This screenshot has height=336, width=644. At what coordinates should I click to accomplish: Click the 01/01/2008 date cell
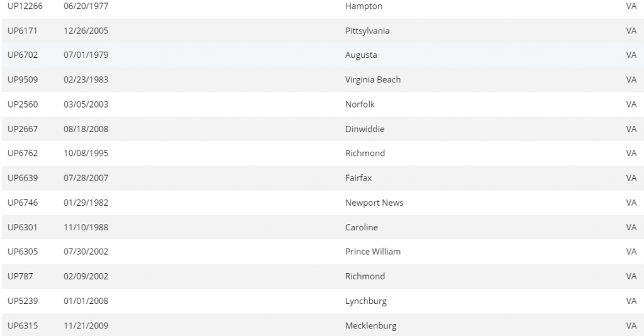click(x=86, y=301)
